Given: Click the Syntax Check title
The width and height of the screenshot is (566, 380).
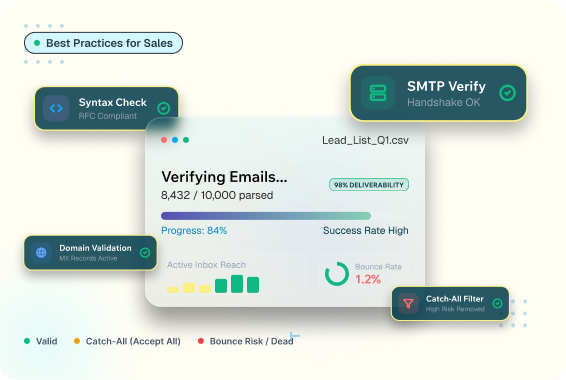Looking at the screenshot, I should click(x=113, y=102).
